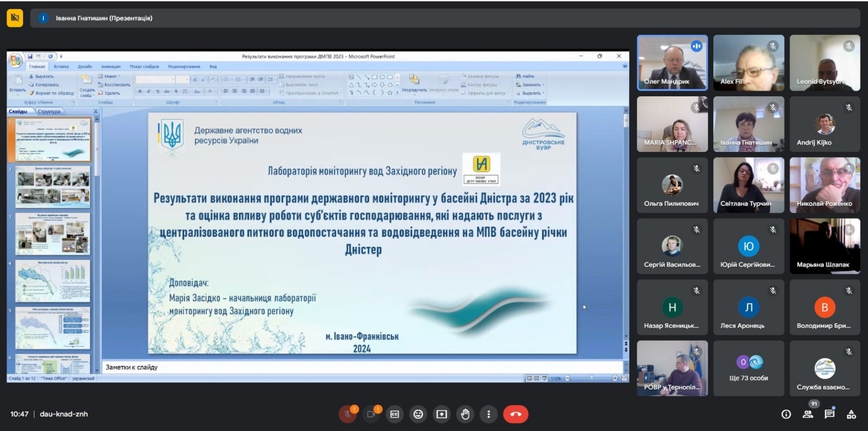Open the in-call chat panel
Viewport: 868px width, 431px height.
(x=829, y=414)
